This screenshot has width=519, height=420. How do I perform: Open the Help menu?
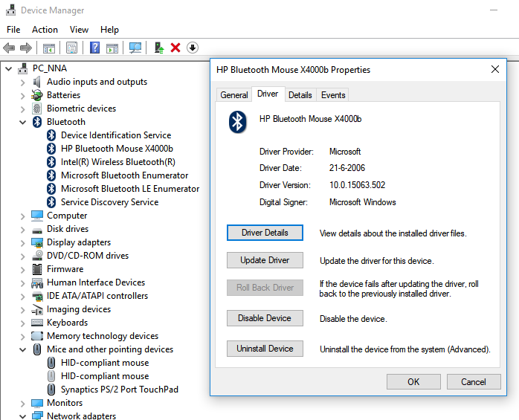[109, 30]
